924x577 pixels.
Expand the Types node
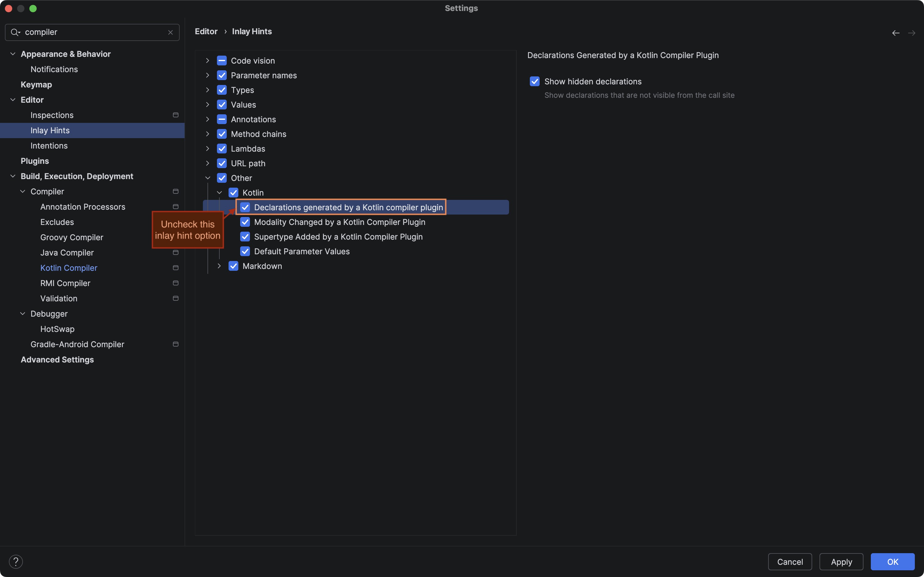click(207, 90)
